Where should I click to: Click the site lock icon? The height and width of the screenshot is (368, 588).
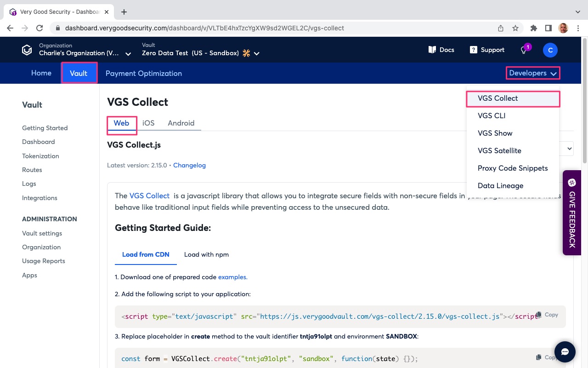coord(58,28)
